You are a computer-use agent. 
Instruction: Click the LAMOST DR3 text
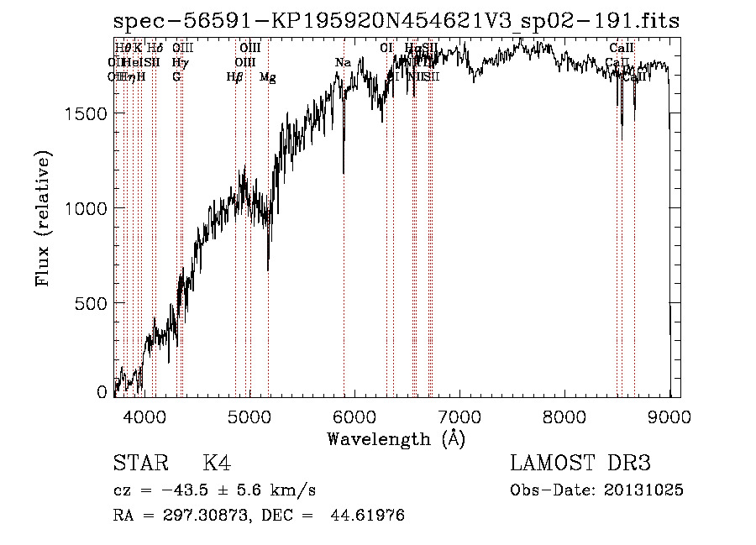580,464
